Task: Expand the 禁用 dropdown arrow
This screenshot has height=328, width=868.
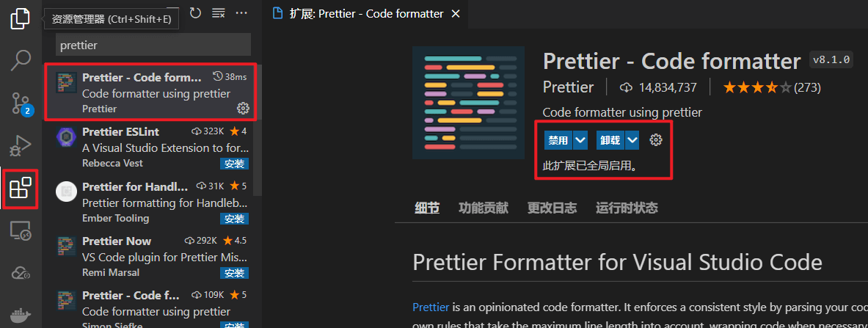Action: point(580,140)
